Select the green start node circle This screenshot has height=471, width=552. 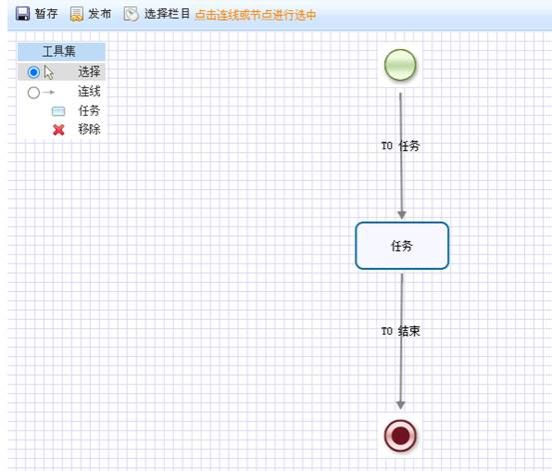(400, 65)
